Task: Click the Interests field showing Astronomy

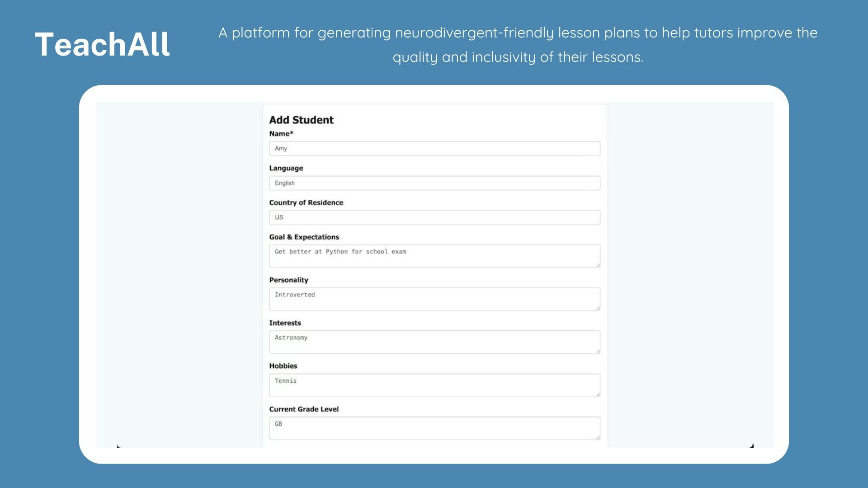Action: [434, 342]
